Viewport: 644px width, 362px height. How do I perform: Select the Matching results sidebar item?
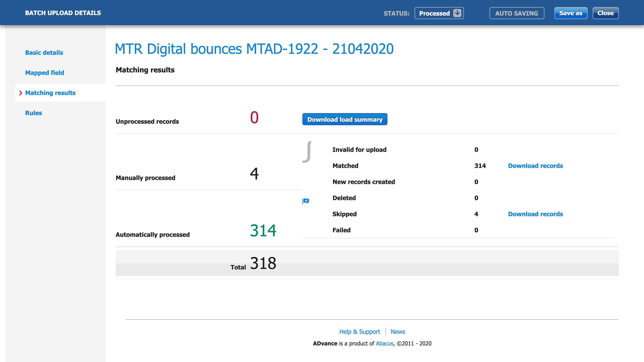pos(50,93)
